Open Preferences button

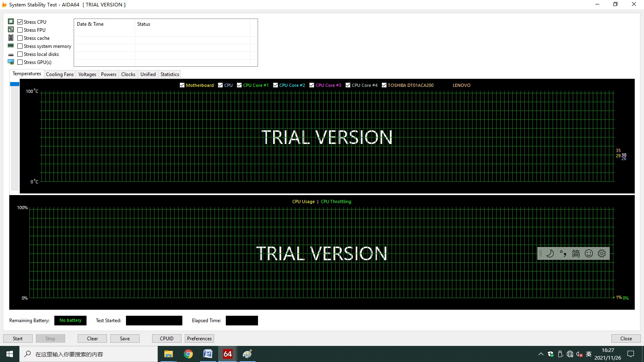pos(199,338)
